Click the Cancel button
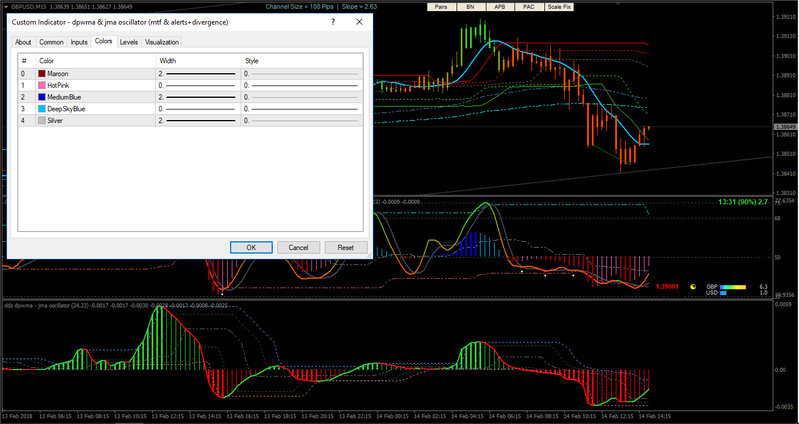Image resolution: width=799 pixels, height=424 pixels. point(298,247)
